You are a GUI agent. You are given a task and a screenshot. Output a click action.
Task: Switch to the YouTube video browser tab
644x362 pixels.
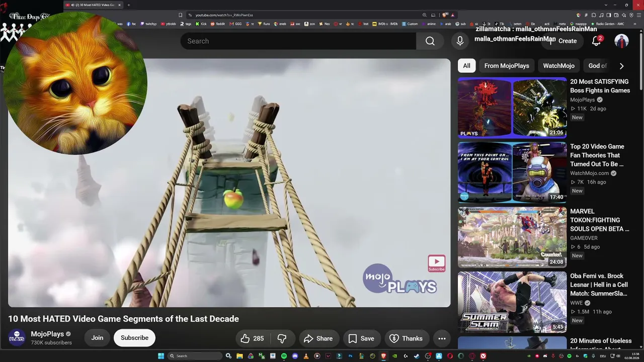[94, 5]
